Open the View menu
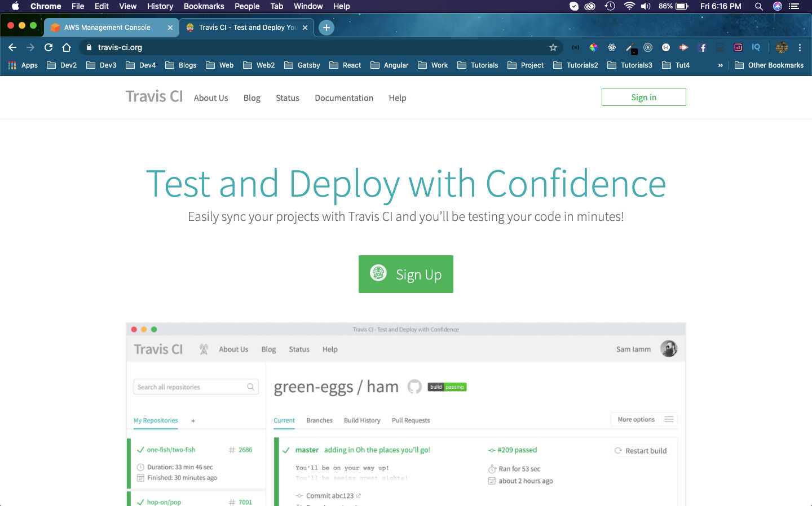The height and width of the screenshot is (506, 812). [x=128, y=6]
